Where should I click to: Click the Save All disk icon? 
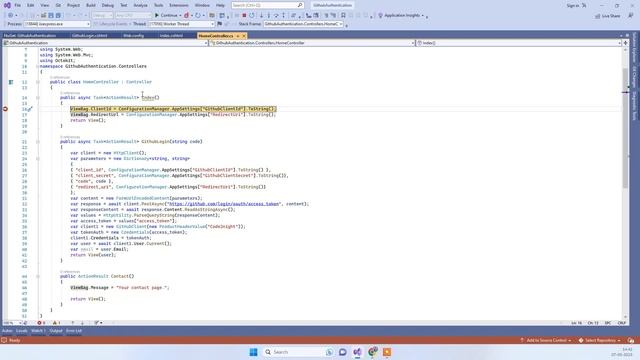tap(58, 16)
